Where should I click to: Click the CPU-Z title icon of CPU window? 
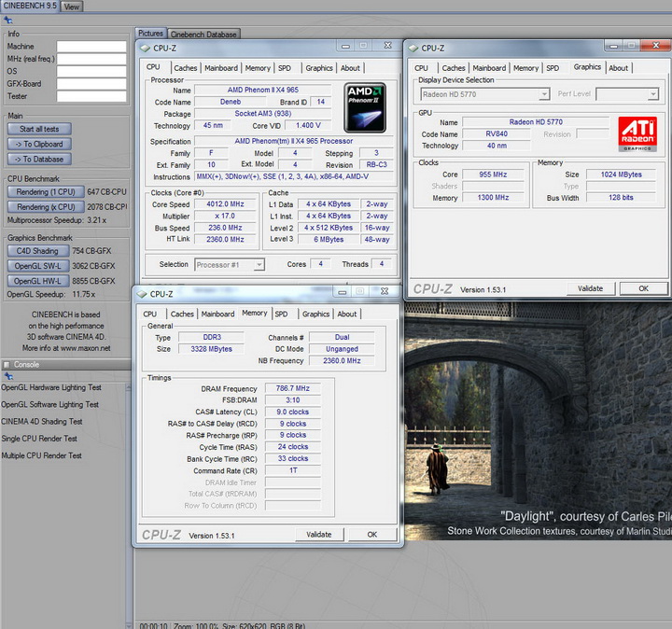(x=146, y=46)
